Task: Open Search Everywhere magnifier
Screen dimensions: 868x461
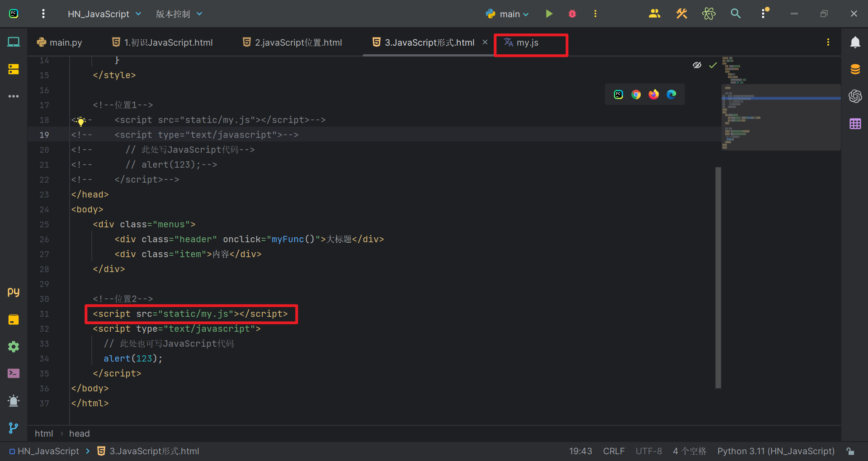Action: click(x=736, y=14)
